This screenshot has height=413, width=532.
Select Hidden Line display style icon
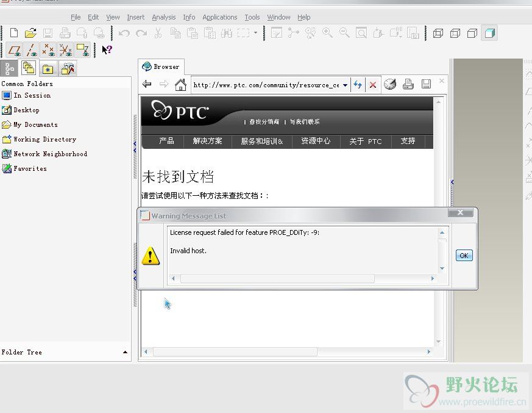click(x=455, y=33)
